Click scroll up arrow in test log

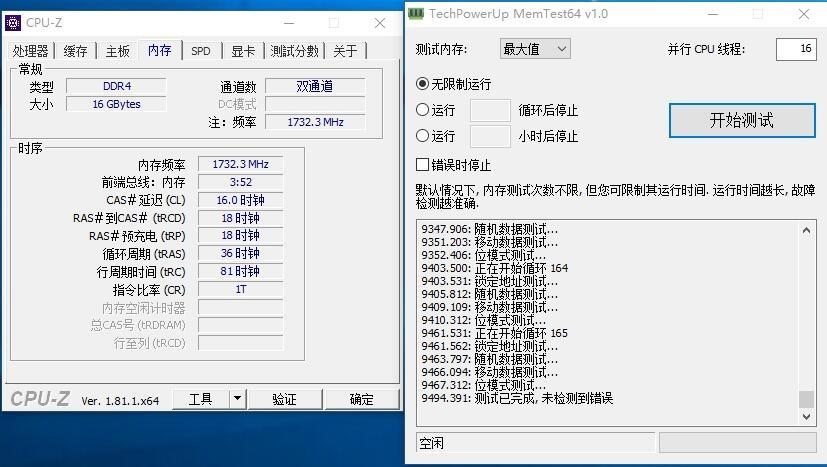point(806,231)
